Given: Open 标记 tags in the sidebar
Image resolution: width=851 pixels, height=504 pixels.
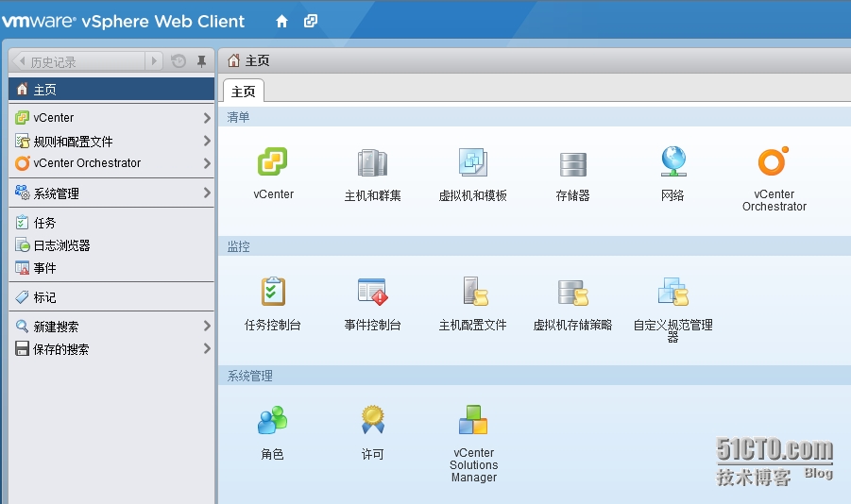Looking at the screenshot, I should 111,296.
